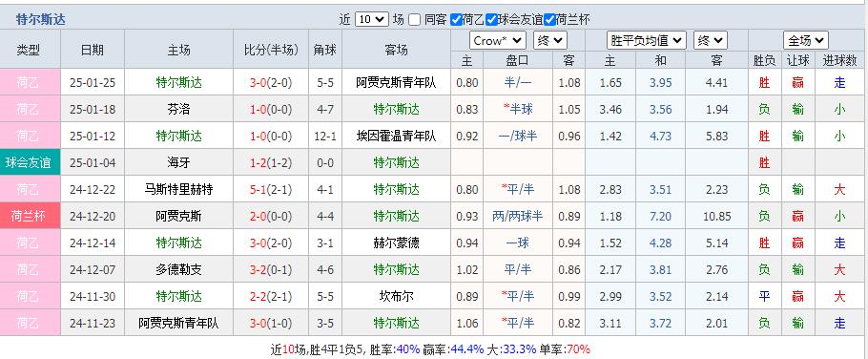Click corner count 12-1
This screenshot has width=868, height=359.
click(x=325, y=136)
